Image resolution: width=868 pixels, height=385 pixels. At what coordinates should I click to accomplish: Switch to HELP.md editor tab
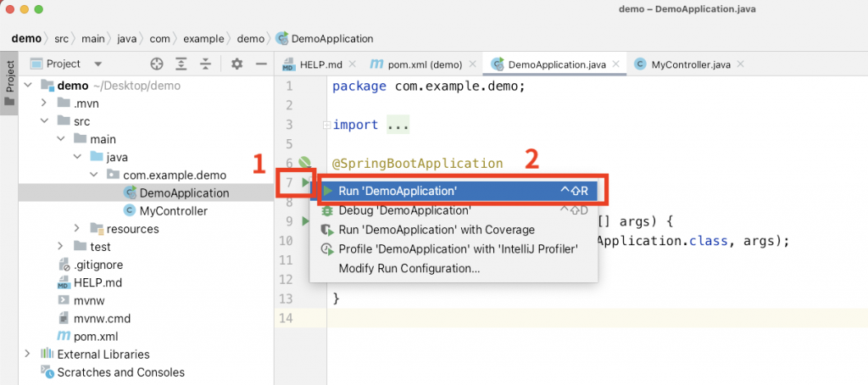point(320,64)
